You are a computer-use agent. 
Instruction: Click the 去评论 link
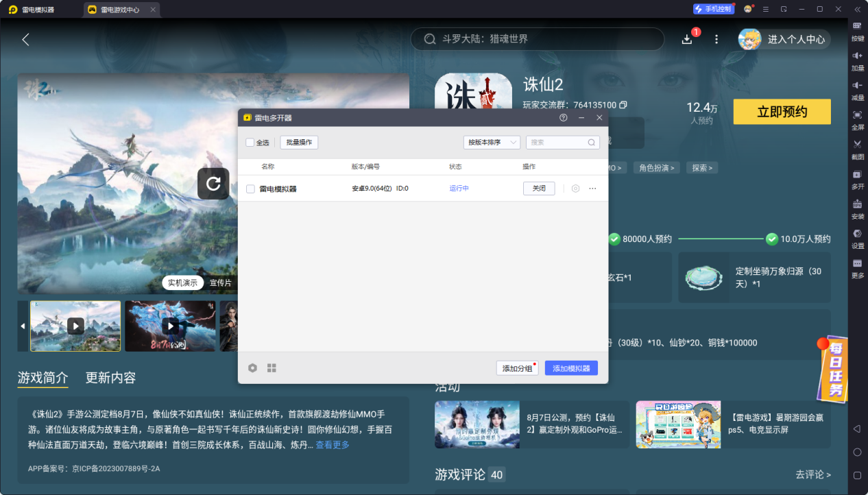813,474
